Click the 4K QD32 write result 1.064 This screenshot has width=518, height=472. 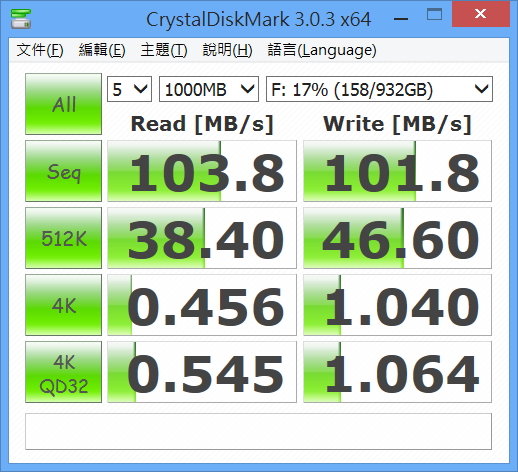point(397,372)
